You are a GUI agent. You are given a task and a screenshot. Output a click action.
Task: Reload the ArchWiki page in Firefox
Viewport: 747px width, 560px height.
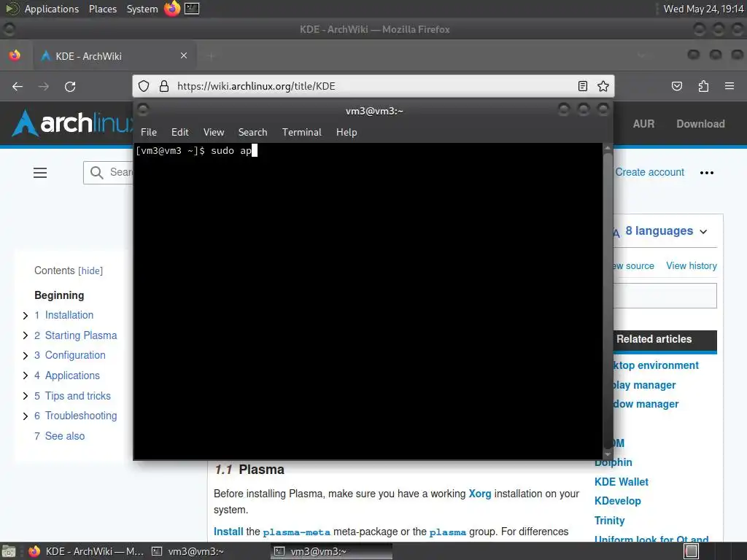click(70, 86)
